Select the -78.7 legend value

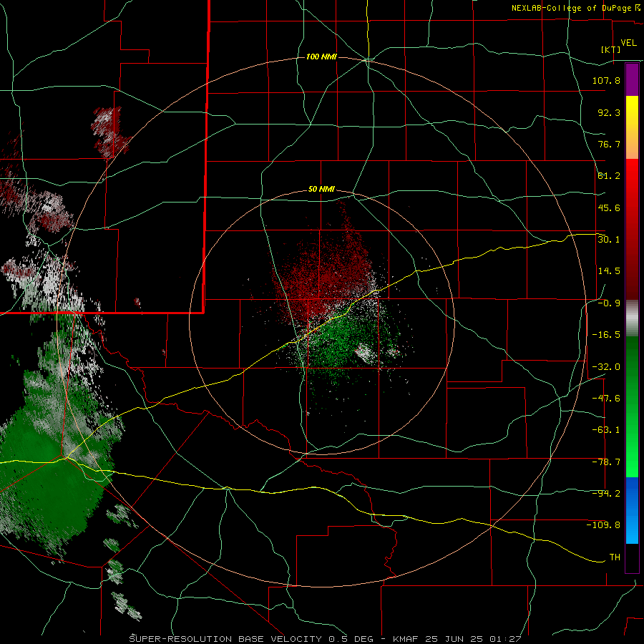pos(606,462)
